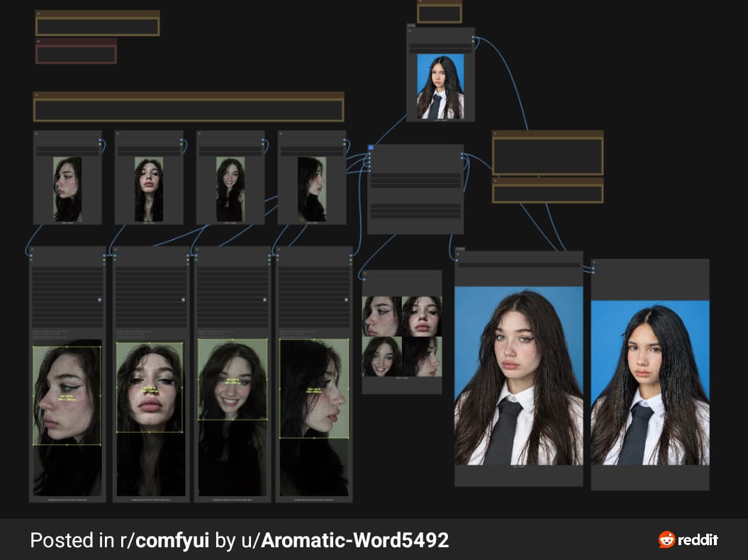This screenshot has width=748, height=560.
Task: Collapse the smiling image loader node via its title dot
Action: pos(200,133)
